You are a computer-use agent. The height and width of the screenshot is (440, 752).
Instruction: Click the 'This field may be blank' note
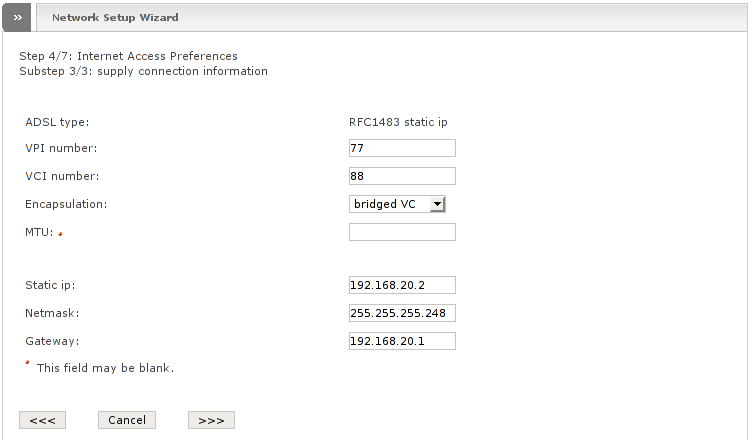tap(105, 368)
